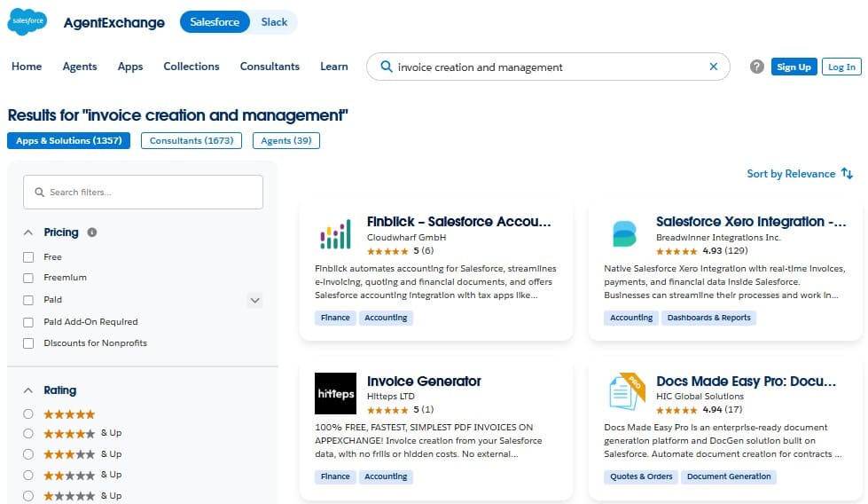Collapse the Rating filter section
Viewport: 868px width, 504px height.
[x=28, y=390]
